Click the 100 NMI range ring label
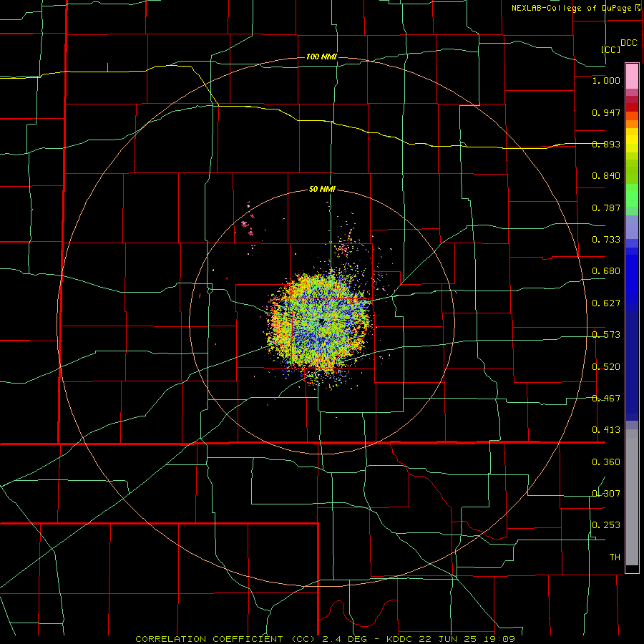Viewport: 644px width, 644px height. point(321,57)
